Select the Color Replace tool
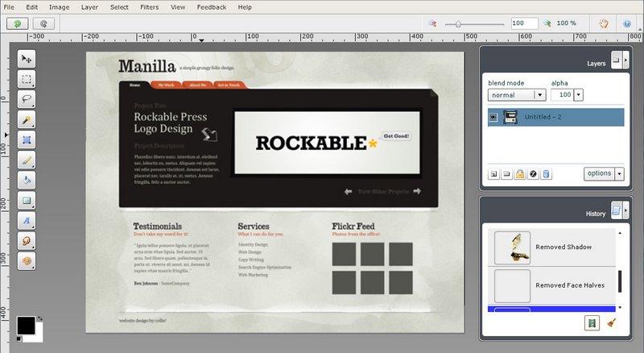The image size is (644, 353). click(x=27, y=261)
